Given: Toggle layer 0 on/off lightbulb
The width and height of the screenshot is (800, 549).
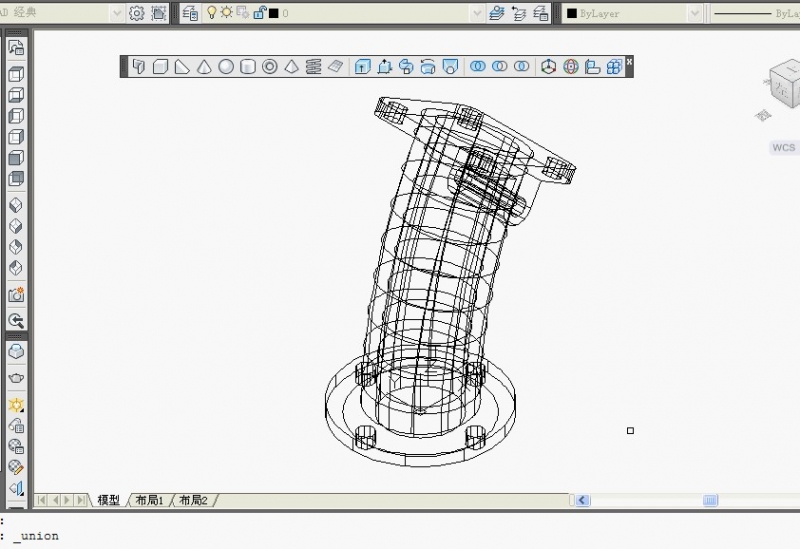Looking at the screenshot, I should tap(211, 13).
